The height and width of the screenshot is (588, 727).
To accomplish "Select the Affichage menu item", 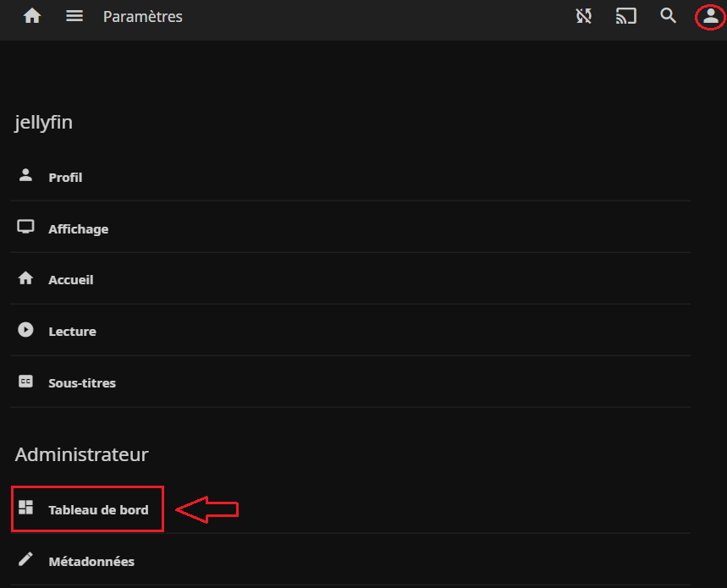I will (x=78, y=229).
